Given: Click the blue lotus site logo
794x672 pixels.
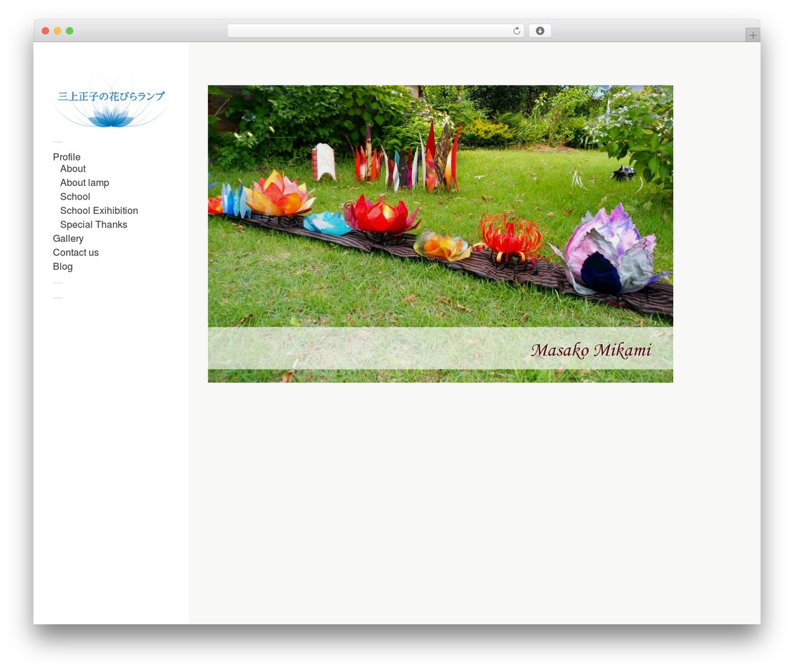Looking at the screenshot, I should (111, 100).
